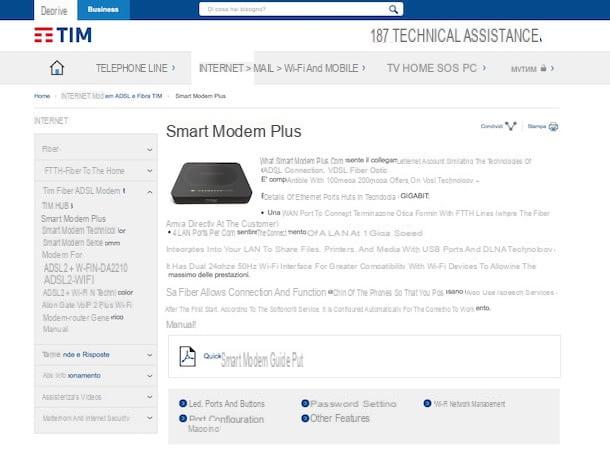Click Home breadcrumb link
610x462 pixels.
point(42,96)
